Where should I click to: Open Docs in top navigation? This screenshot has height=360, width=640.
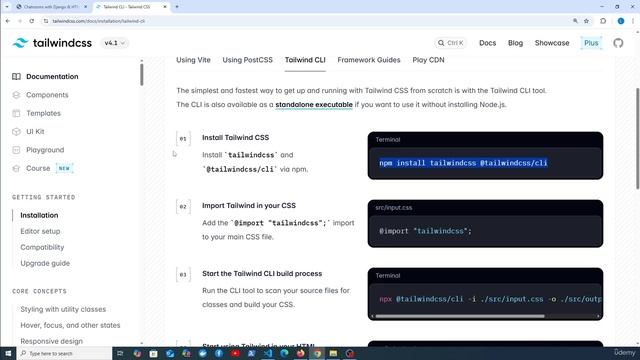pos(487,43)
